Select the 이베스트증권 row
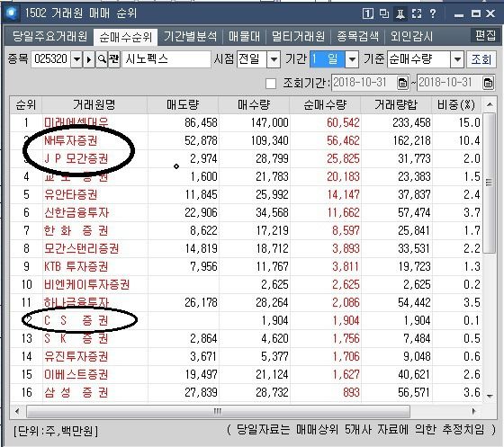This screenshot has width=504, height=447. point(246,374)
